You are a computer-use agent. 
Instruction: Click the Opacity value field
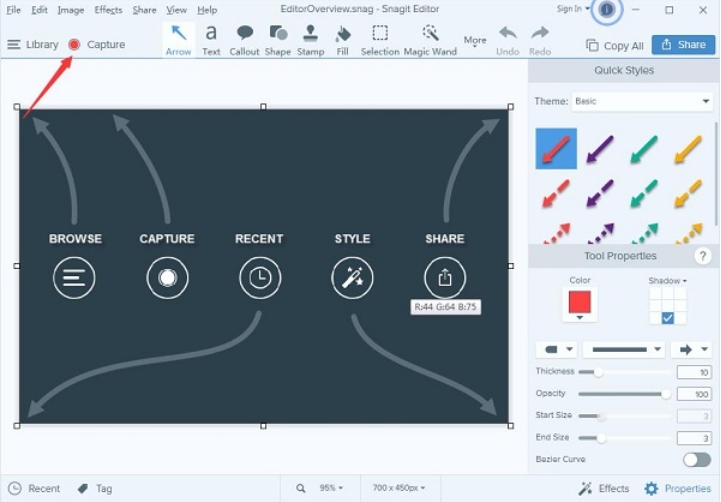tap(694, 394)
